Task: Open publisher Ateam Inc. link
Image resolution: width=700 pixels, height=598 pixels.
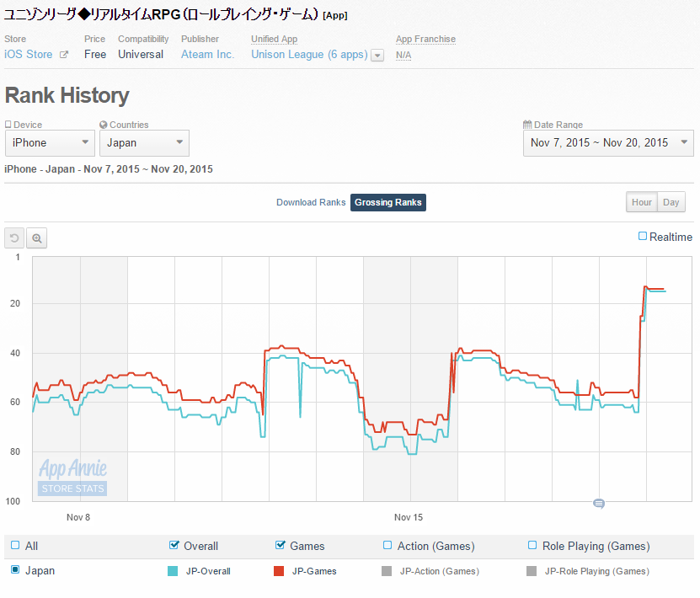Action: coord(207,55)
